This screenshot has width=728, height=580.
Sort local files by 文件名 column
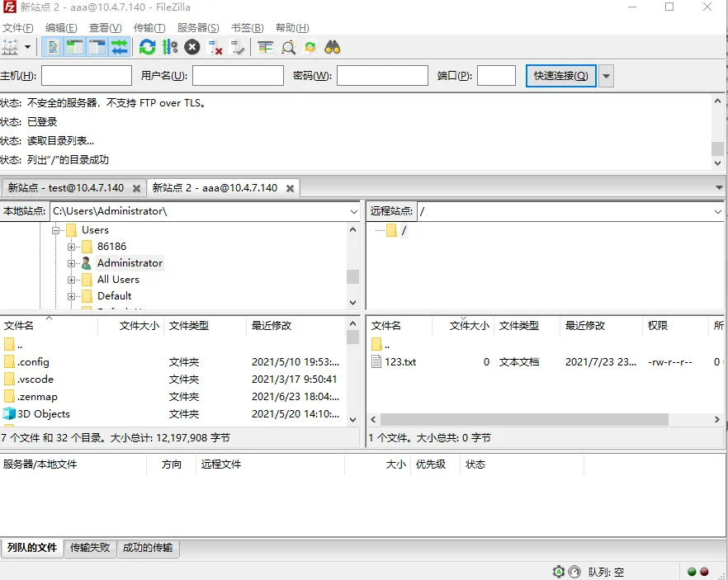(49, 326)
